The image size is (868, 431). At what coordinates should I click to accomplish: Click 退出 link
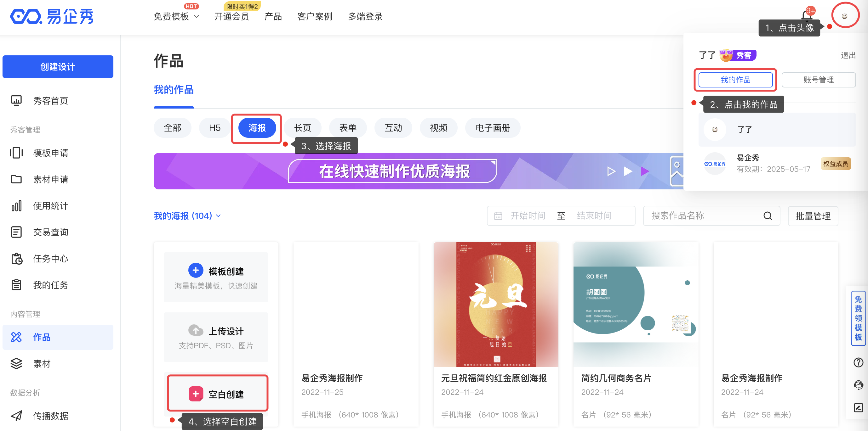click(x=848, y=55)
